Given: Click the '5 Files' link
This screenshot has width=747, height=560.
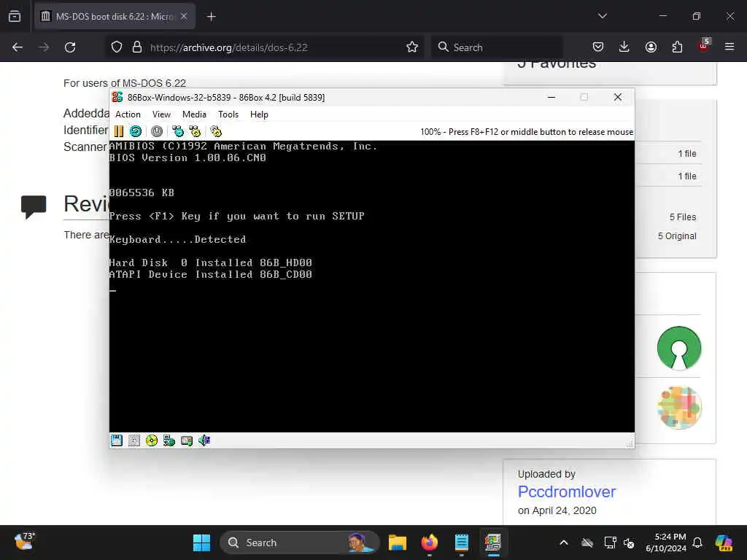Looking at the screenshot, I should [683, 217].
